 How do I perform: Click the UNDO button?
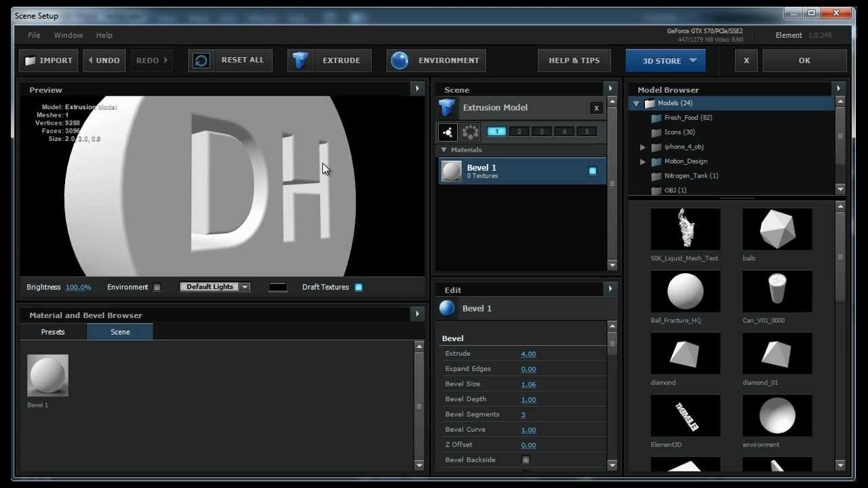[104, 60]
